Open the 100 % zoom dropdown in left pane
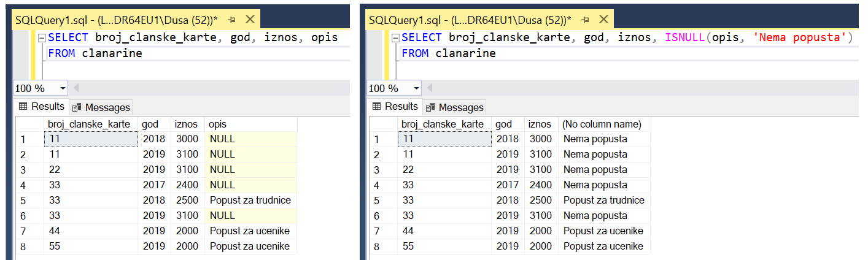 (61, 88)
